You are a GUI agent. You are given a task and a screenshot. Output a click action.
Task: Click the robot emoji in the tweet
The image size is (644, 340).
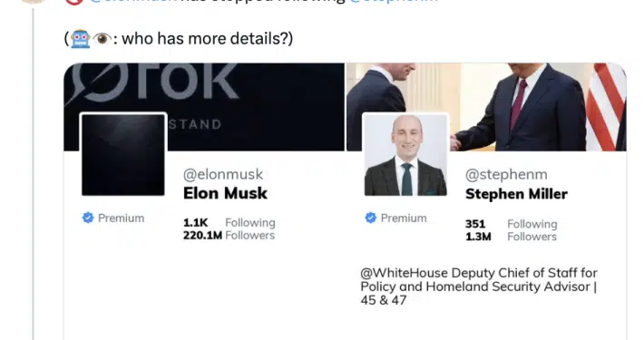click(x=81, y=39)
